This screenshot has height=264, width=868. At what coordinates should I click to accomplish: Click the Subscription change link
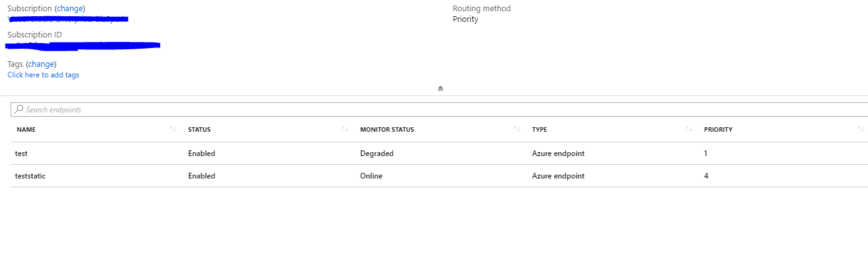(70, 9)
